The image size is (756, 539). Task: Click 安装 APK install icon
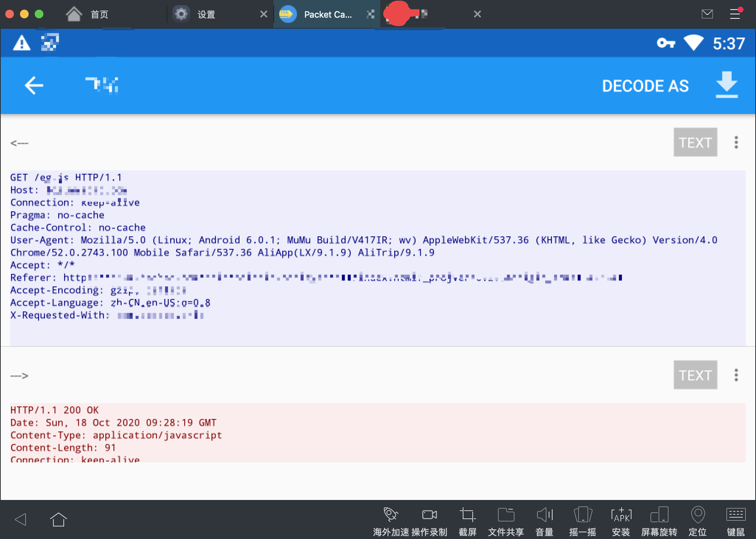621,522
